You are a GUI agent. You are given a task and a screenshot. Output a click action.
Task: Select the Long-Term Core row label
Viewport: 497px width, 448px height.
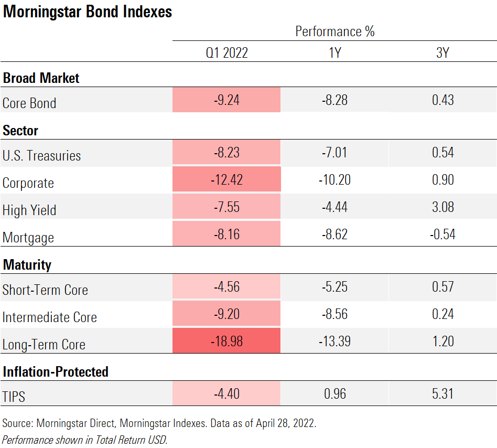(x=44, y=344)
